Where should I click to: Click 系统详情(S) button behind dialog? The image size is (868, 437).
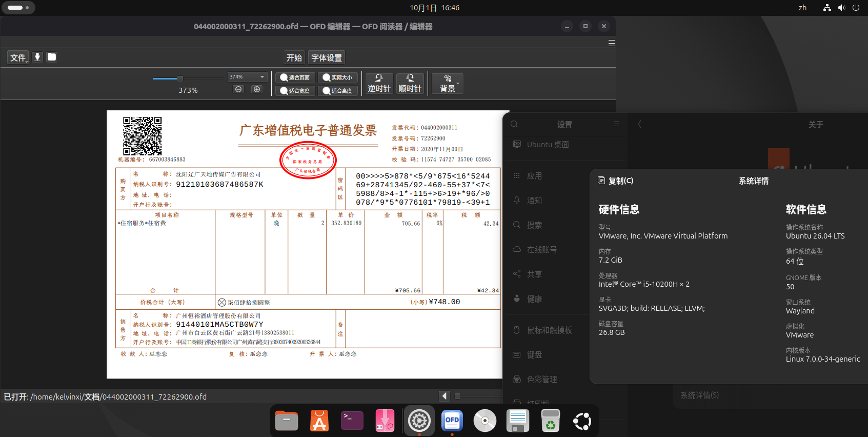[x=699, y=395]
